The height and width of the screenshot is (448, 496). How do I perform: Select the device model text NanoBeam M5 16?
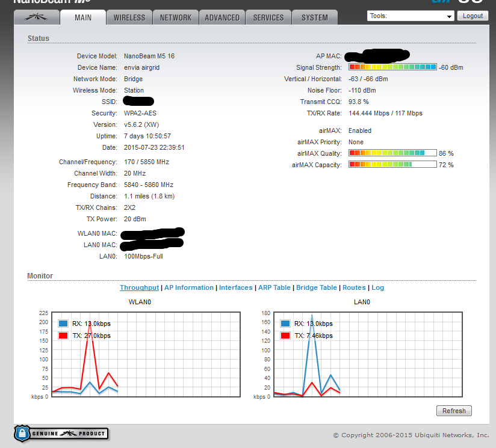pyautogui.click(x=149, y=56)
